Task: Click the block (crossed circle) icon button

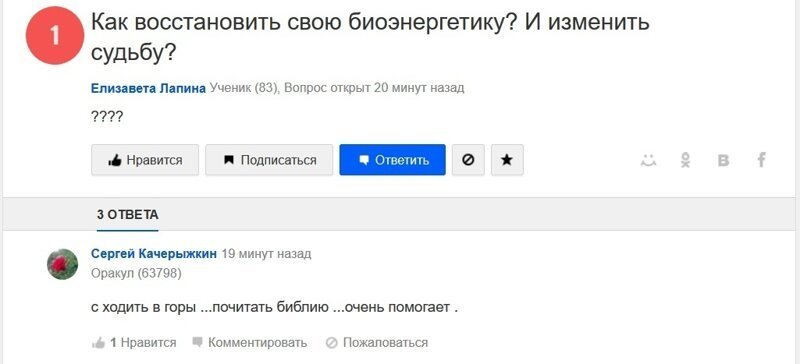Action: (468, 160)
